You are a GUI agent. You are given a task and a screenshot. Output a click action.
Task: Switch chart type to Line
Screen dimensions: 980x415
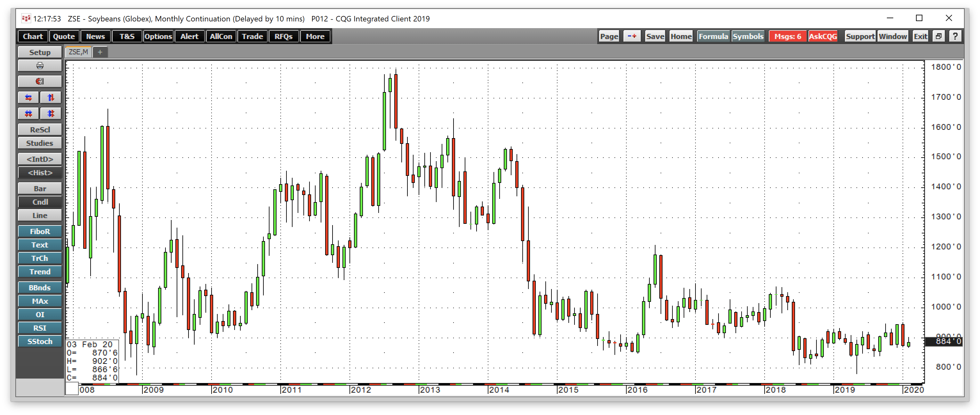tap(40, 215)
